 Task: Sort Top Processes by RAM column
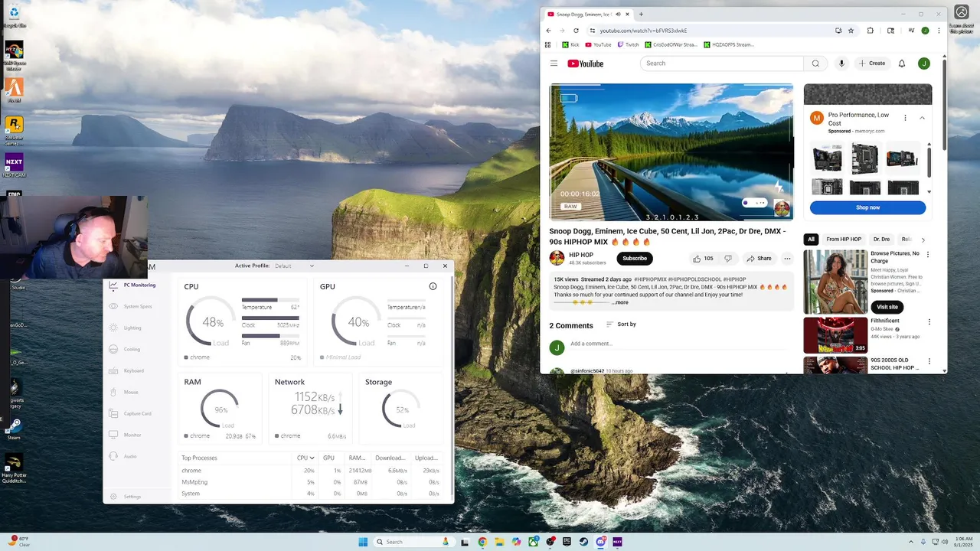pos(357,458)
